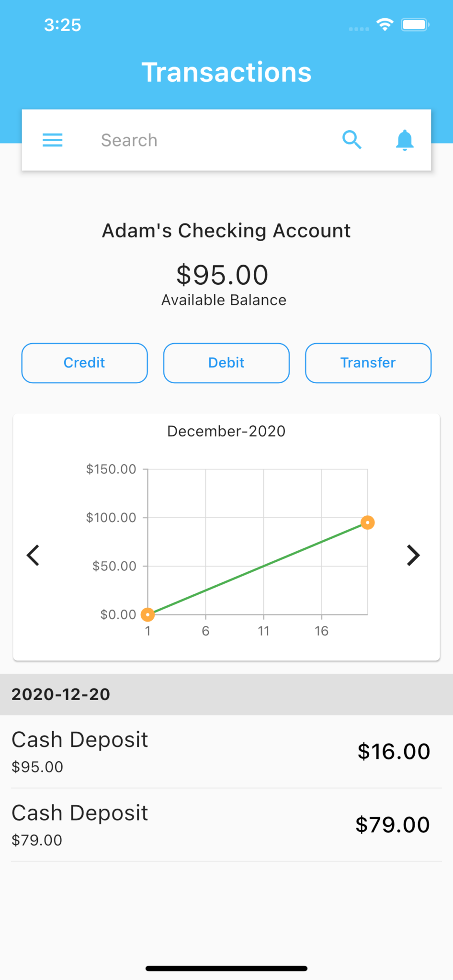Screen dimensions: 453x980
Task: Open the $79.00 Cash Deposit transaction
Action: tap(226, 825)
